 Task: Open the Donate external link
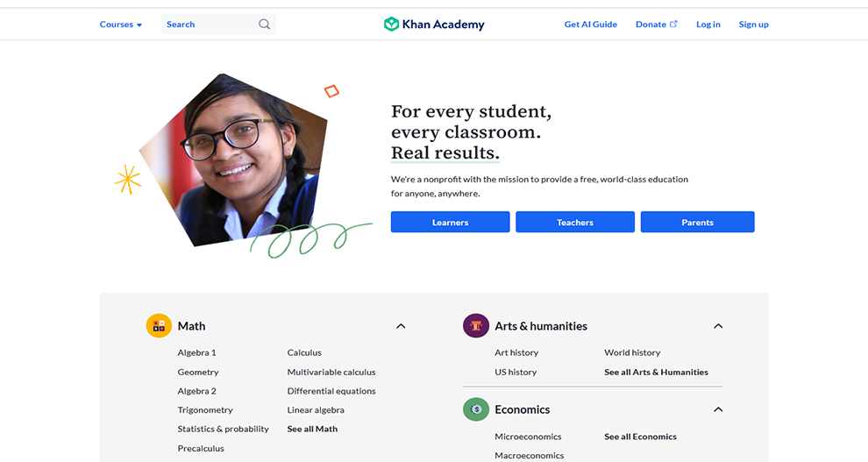pos(656,25)
